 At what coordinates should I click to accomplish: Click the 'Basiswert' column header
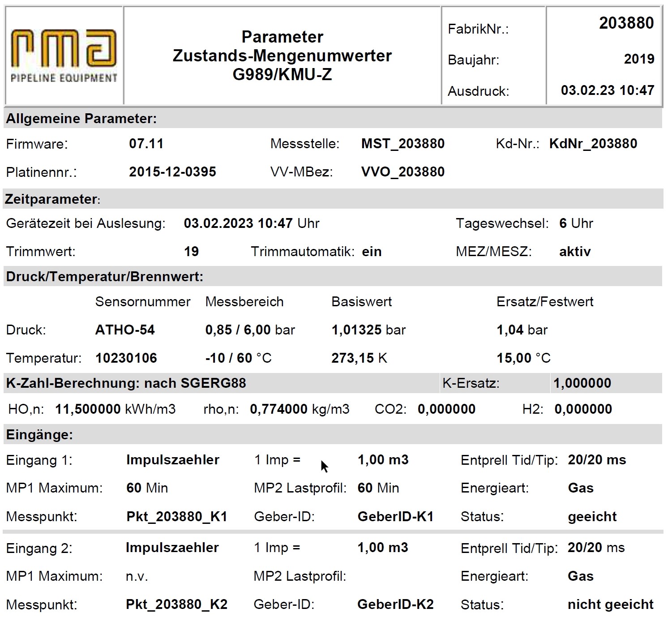(x=362, y=302)
